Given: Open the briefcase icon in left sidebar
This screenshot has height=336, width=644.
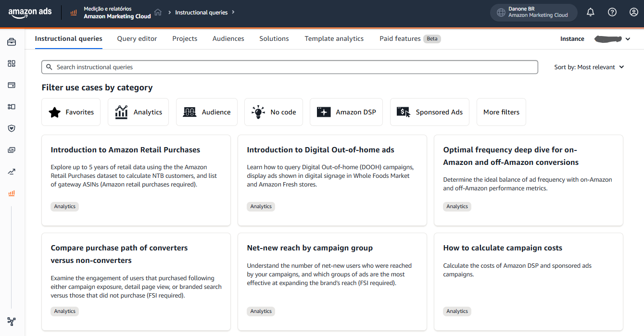Looking at the screenshot, I should (x=12, y=42).
